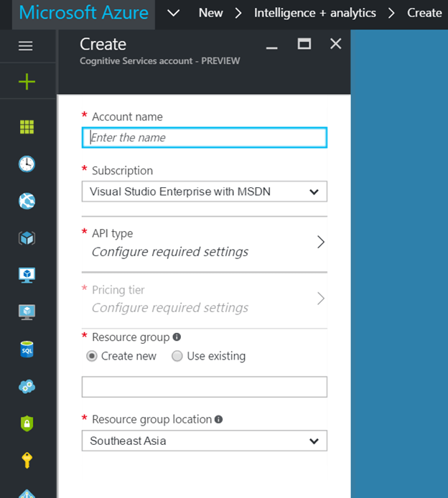
Task: Open the Subscription dropdown
Action: [x=205, y=192]
